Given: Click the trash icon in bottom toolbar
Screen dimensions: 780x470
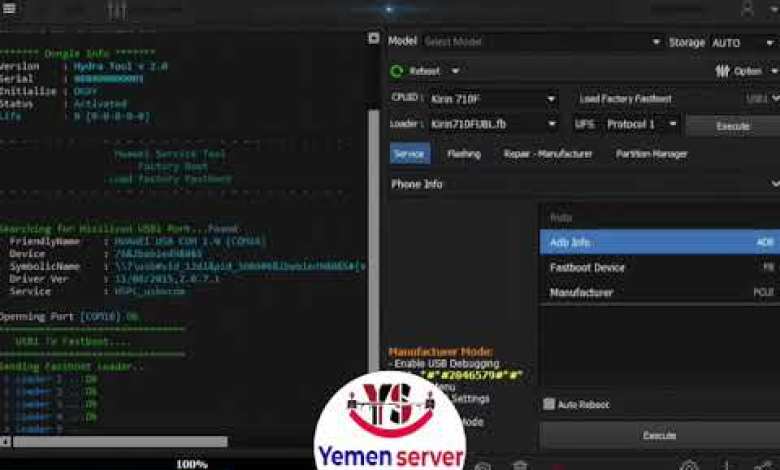Looking at the screenshot, I should click(x=519, y=465).
